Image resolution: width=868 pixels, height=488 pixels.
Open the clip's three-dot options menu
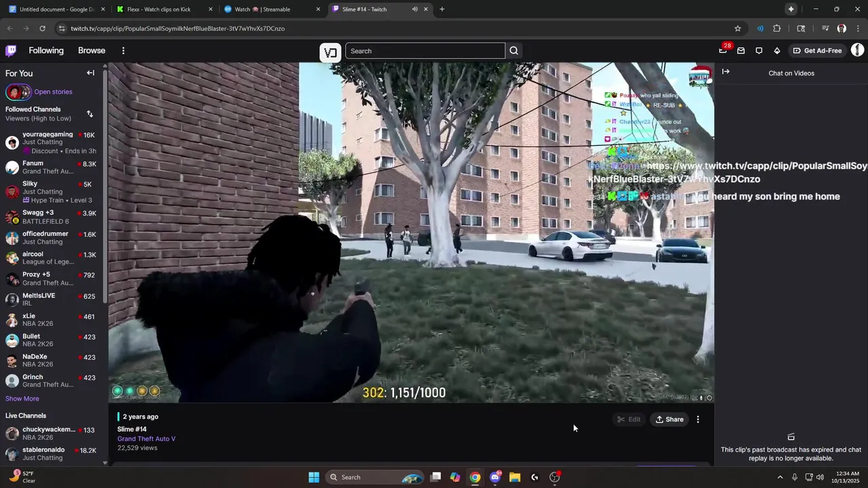pyautogui.click(x=698, y=420)
